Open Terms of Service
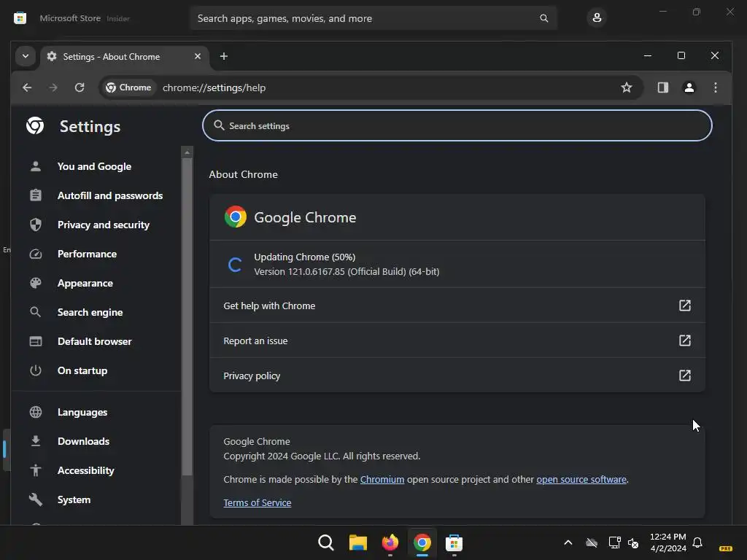 click(258, 503)
